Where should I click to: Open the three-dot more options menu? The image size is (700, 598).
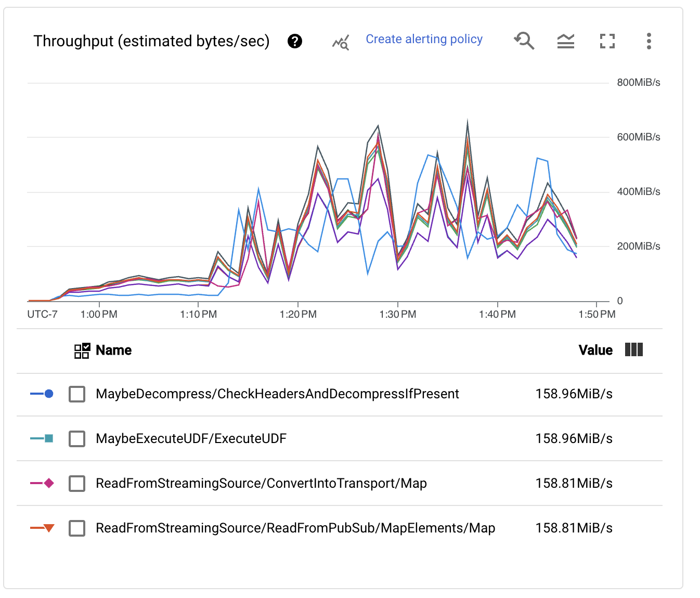pyautogui.click(x=649, y=41)
